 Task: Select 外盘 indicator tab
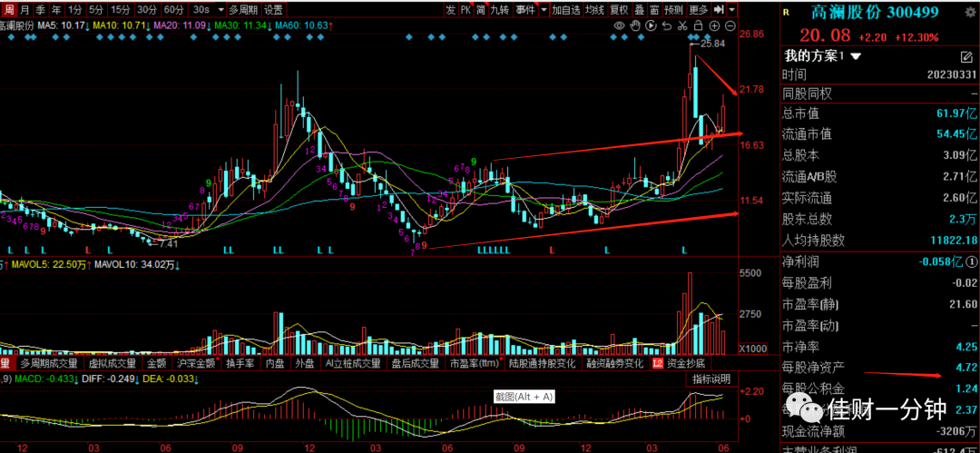pyautogui.click(x=305, y=363)
